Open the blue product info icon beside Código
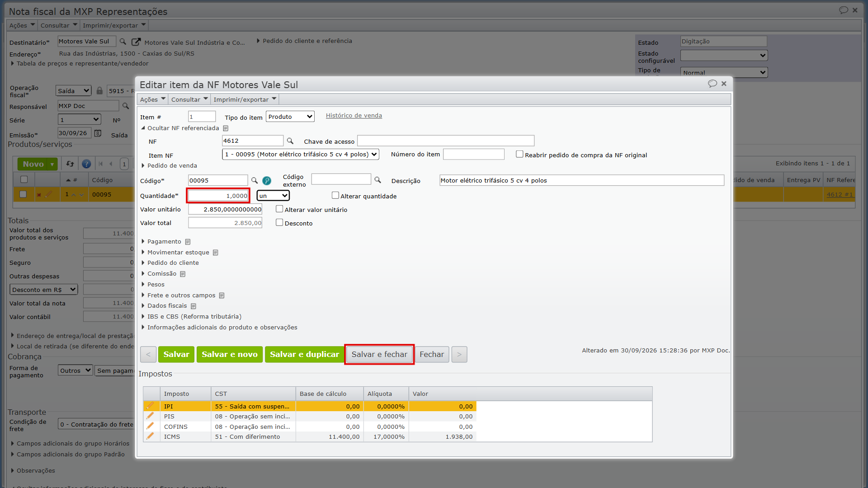This screenshot has height=488, width=868. 267,181
